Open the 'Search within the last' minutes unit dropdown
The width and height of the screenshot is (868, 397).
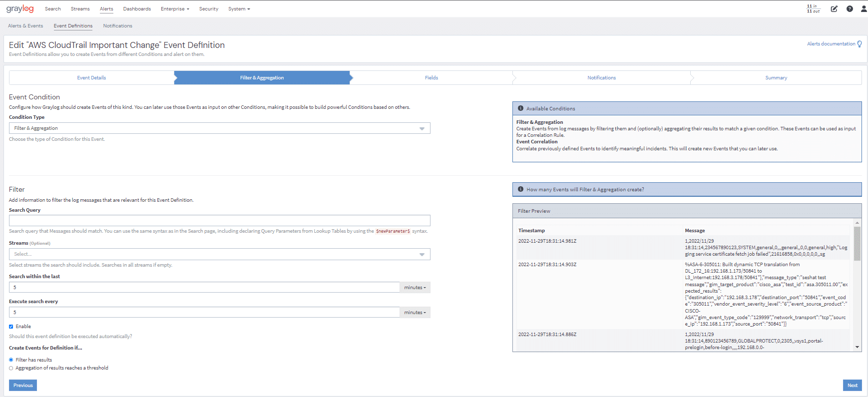[415, 288]
